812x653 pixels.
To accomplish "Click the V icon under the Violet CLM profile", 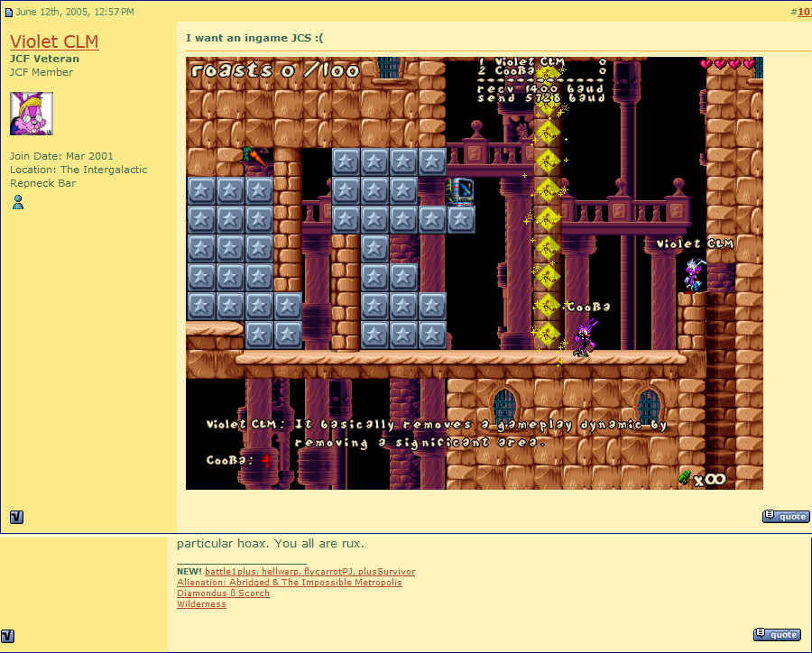I will 16,517.
